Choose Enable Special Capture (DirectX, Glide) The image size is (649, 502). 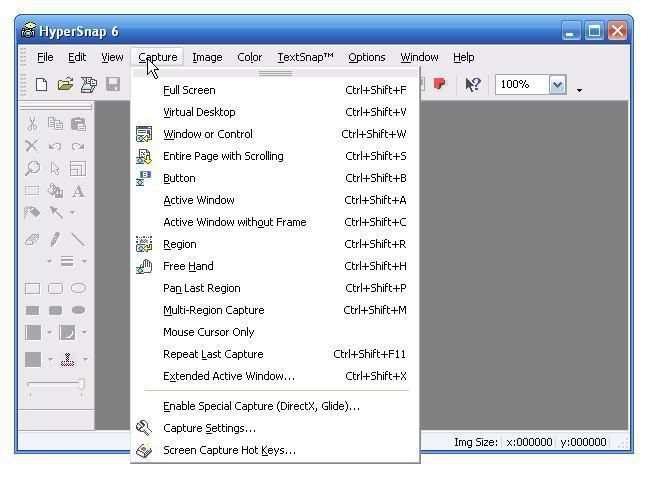coord(275,406)
